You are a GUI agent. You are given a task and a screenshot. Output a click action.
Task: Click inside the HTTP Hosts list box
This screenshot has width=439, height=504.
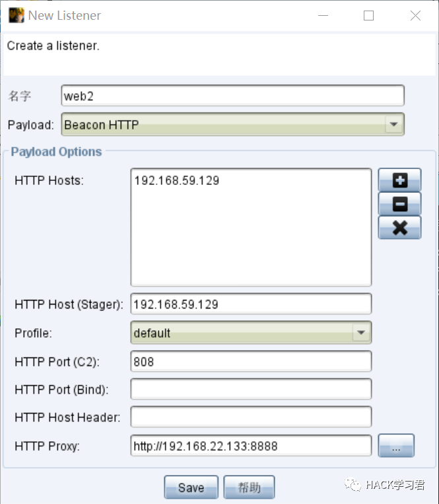click(251, 244)
